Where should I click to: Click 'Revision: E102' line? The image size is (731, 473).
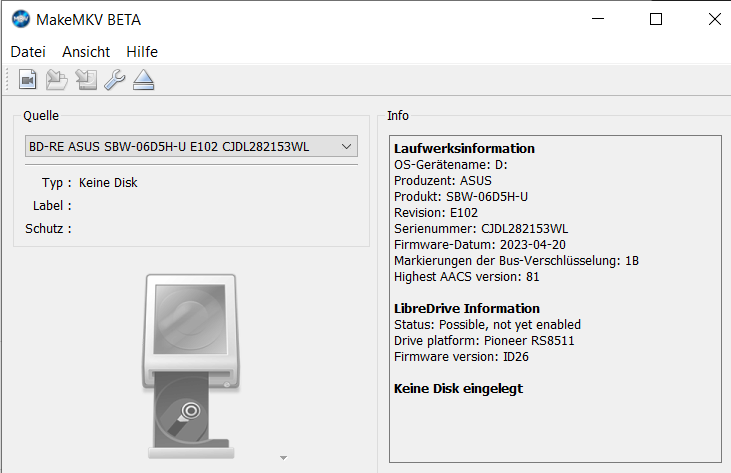(436, 213)
